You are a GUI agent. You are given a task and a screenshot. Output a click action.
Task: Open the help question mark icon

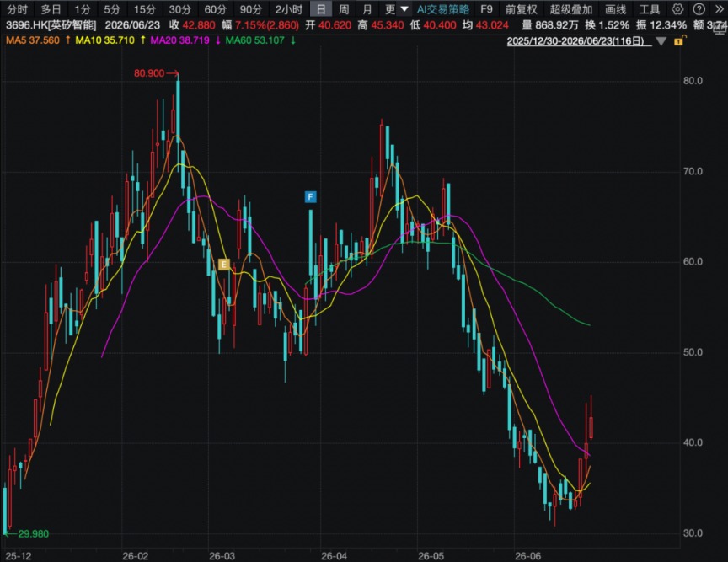pyautogui.click(x=699, y=9)
